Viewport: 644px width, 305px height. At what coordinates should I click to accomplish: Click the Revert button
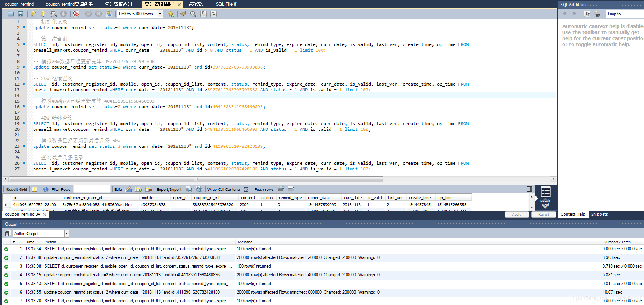543,214
